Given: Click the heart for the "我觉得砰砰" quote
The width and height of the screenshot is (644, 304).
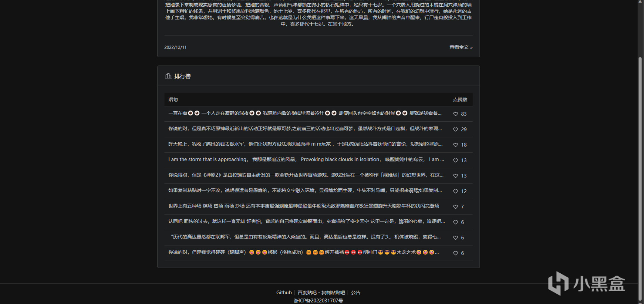Looking at the screenshot, I should 455,253.
